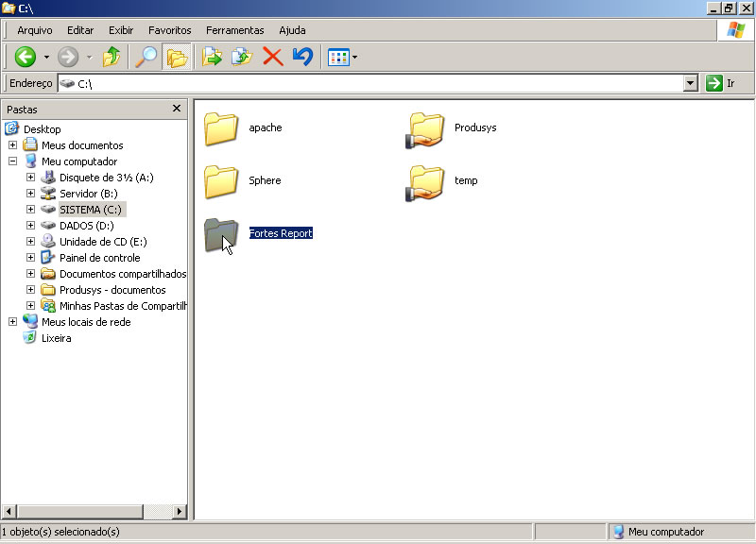756x544 pixels.
Task: Expand the Meus documentos tree node
Action: coord(13,144)
